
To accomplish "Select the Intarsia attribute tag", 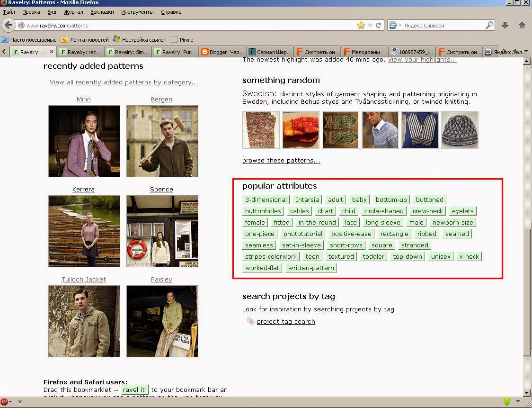I will click(x=307, y=200).
